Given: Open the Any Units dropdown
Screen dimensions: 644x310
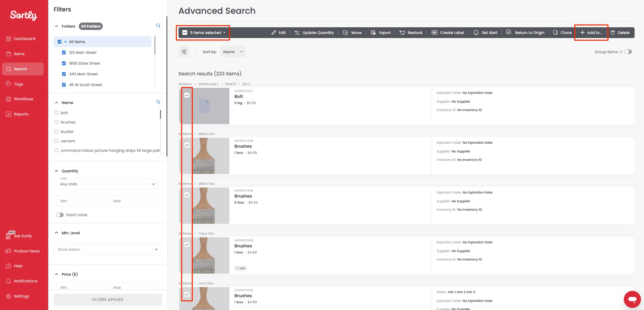Looking at the screenshot, I should click(x=107, y=184).
